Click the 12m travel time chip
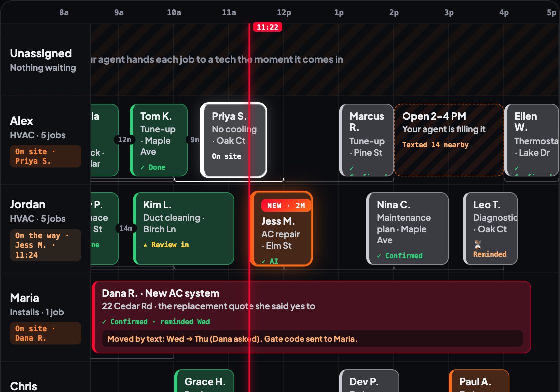The width and height of the screenshot is (560, 392). (x=124, y=140)
